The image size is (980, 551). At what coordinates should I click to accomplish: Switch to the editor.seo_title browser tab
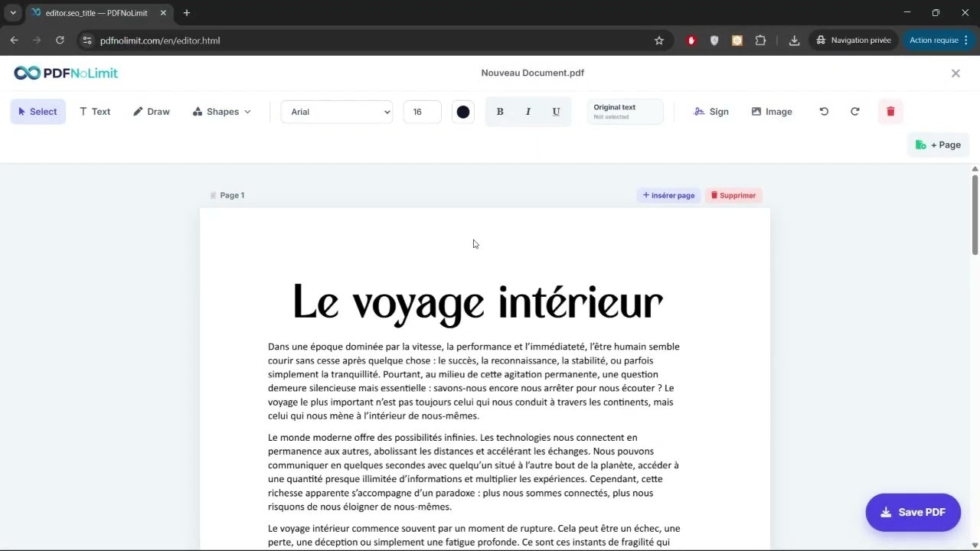click(92, 12)
